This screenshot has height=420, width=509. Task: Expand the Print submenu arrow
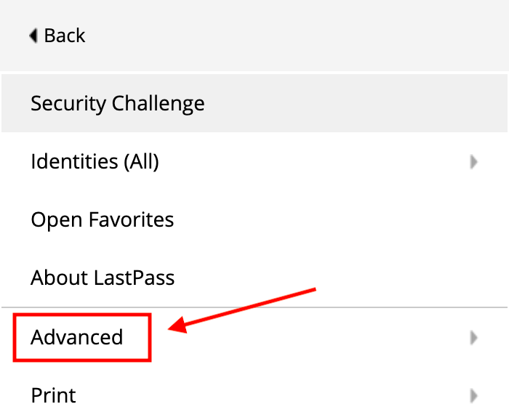click(473, 396)
